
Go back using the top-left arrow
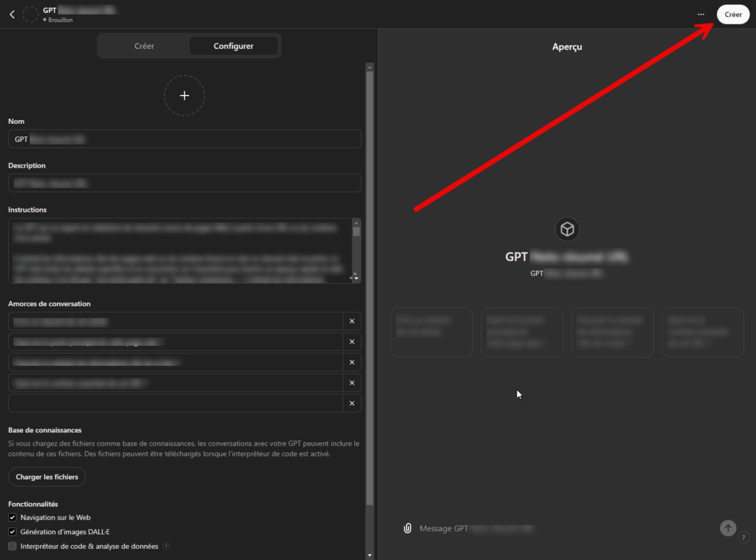point(12,15)
